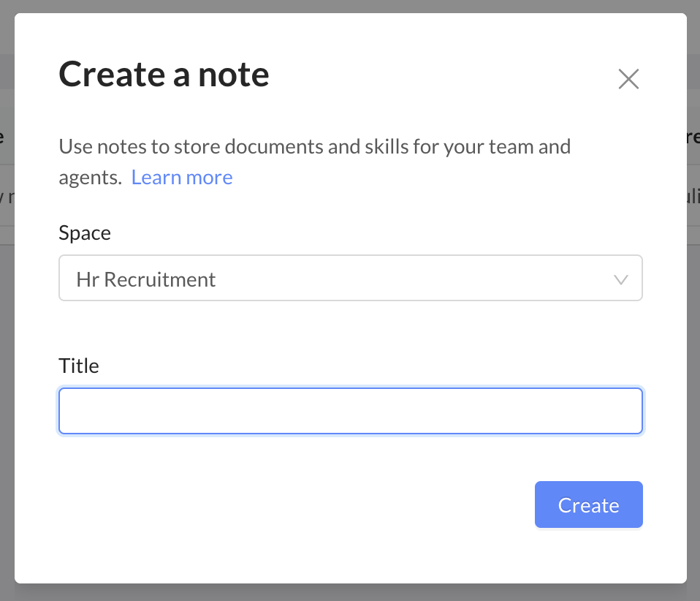The width and height of the screenshot is (700, 601).
Task: Click the "Title" field label
Action: [79, 366]
